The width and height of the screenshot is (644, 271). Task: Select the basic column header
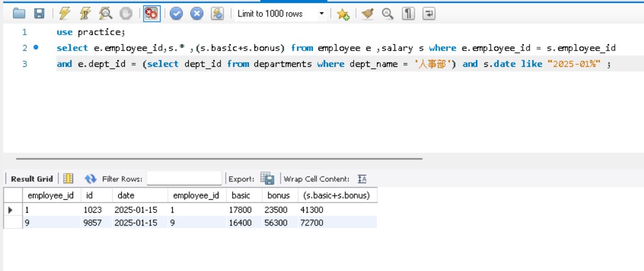pos(244,195)
